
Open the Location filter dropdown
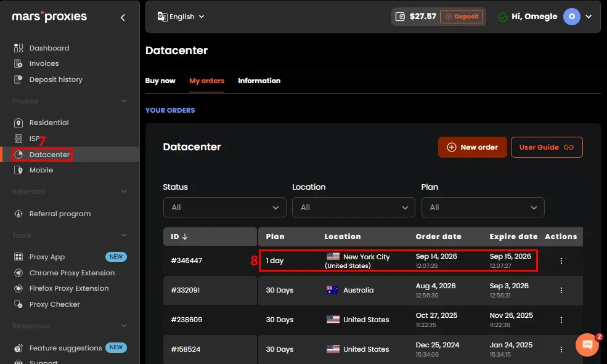coord(354,208)
